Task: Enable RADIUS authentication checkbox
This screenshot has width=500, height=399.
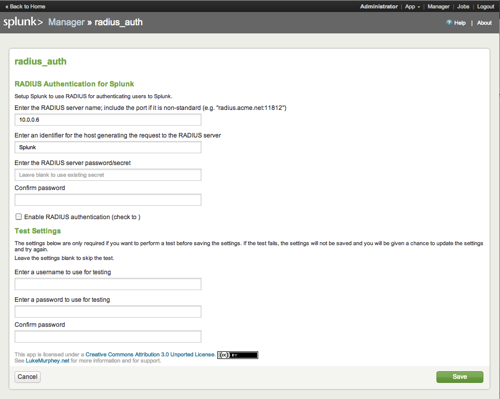Action: 18,217
